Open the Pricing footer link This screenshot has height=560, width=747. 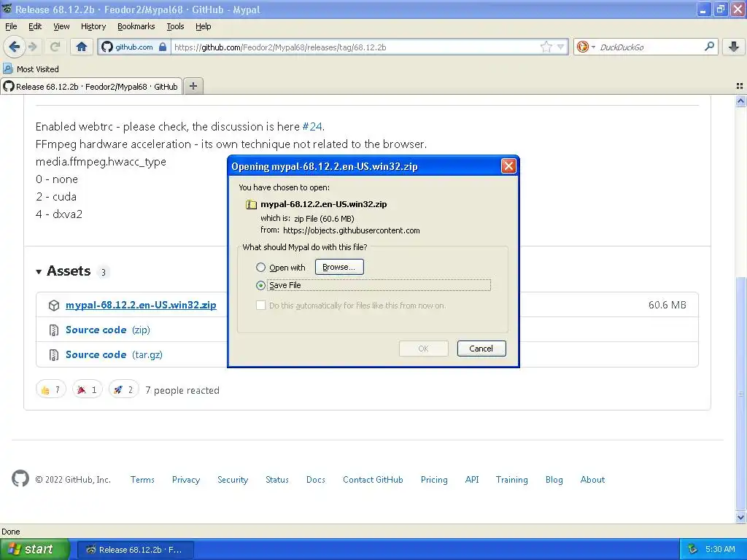coord(434,480)
